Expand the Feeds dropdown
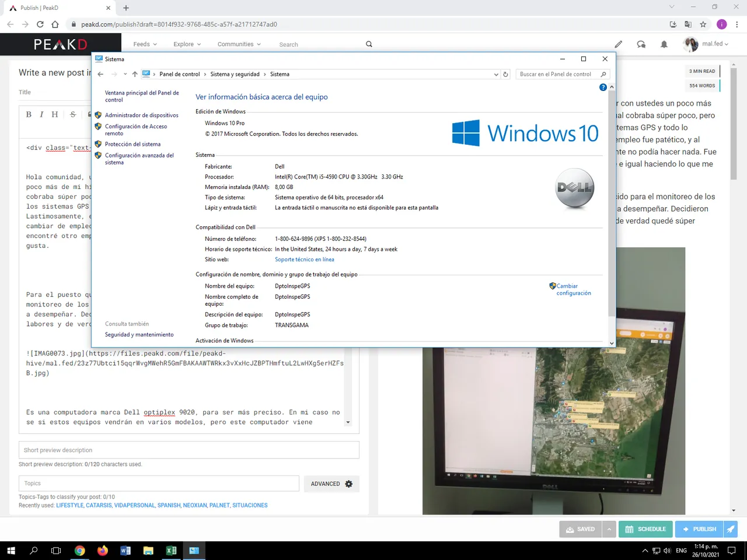This screenshot has width=747, height=560. (145, 44)
